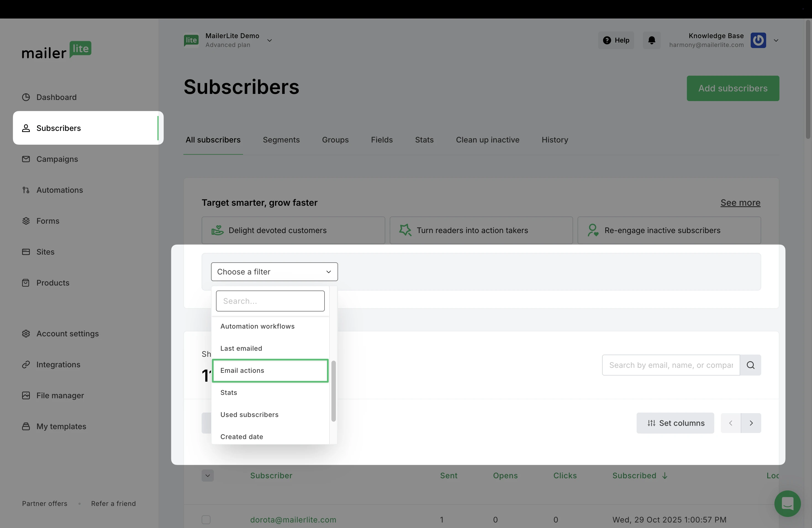Tick the checkbox for dorota@mailerlite.com
The height and width of the screenshot is (528, 812).
pyautogui.click(x=206, y=519)
